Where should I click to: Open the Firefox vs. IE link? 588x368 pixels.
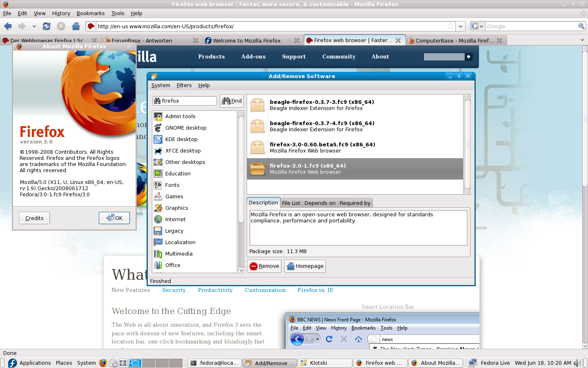tap(315, 290)
